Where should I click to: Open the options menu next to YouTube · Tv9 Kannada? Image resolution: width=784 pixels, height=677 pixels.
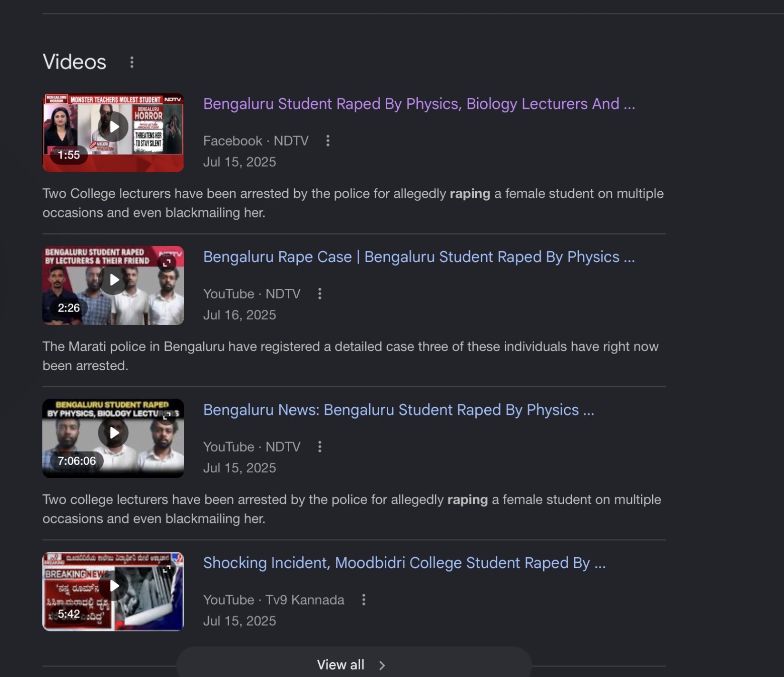tap(363, 600)
